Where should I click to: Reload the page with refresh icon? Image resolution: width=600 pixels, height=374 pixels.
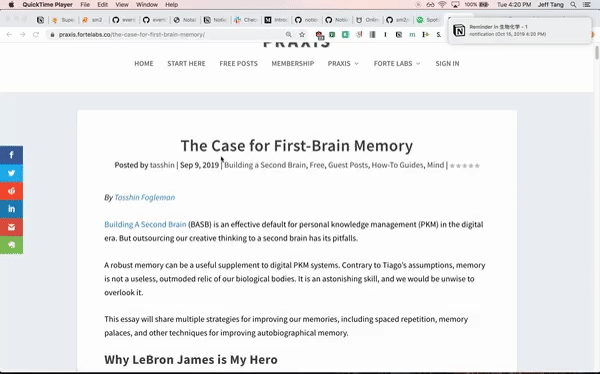(36, 34)
